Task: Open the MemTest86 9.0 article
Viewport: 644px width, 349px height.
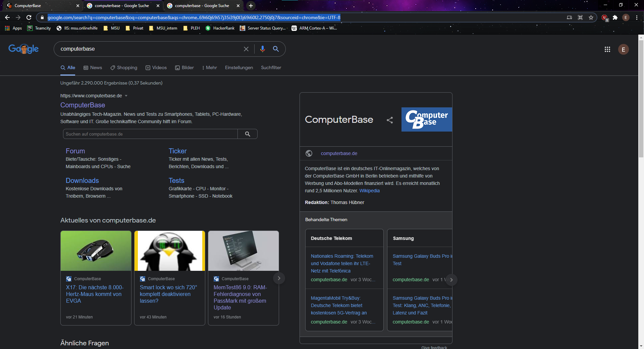Action: tap(240, 297)
